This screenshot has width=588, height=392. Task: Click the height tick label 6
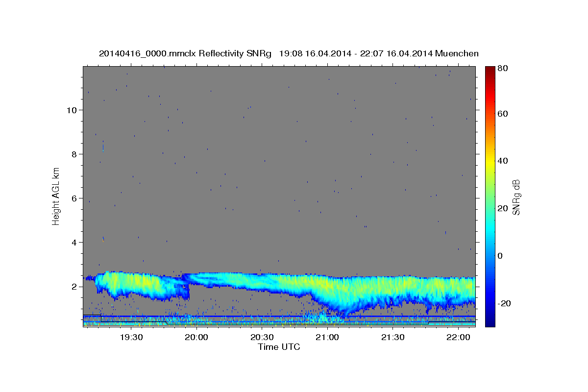(74, 198)
